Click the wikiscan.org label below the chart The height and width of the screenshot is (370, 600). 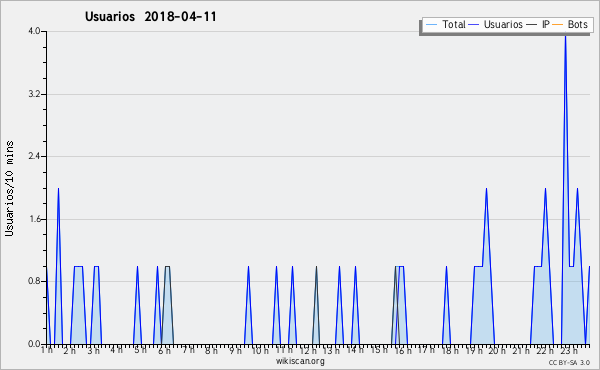300,361
